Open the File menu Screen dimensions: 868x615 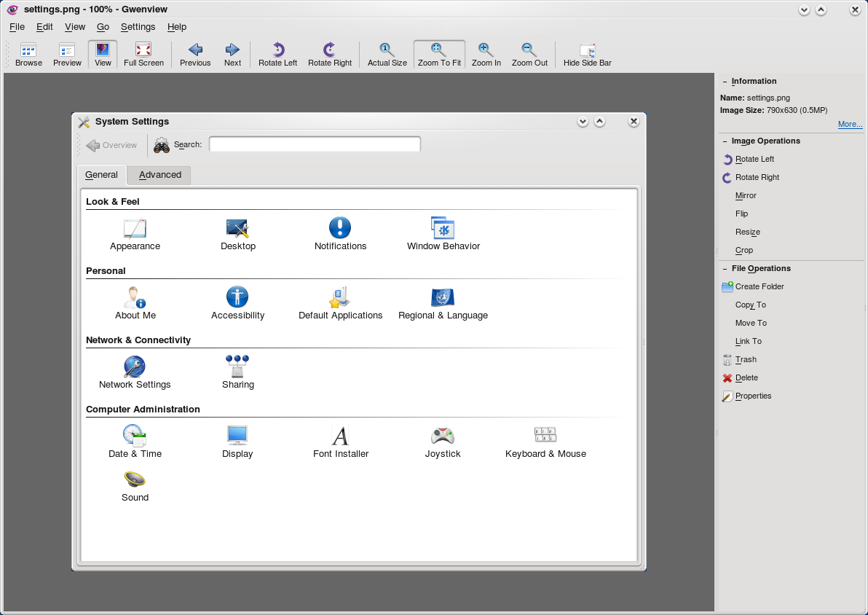[x=17, y=26]
